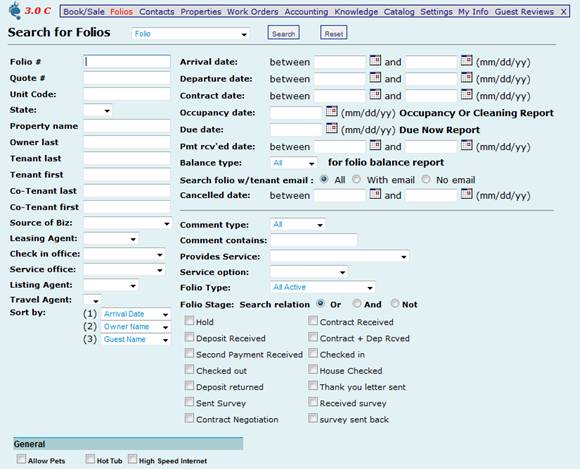Open Due Now Report
The image size is (580, 469).
click(439, 130)
